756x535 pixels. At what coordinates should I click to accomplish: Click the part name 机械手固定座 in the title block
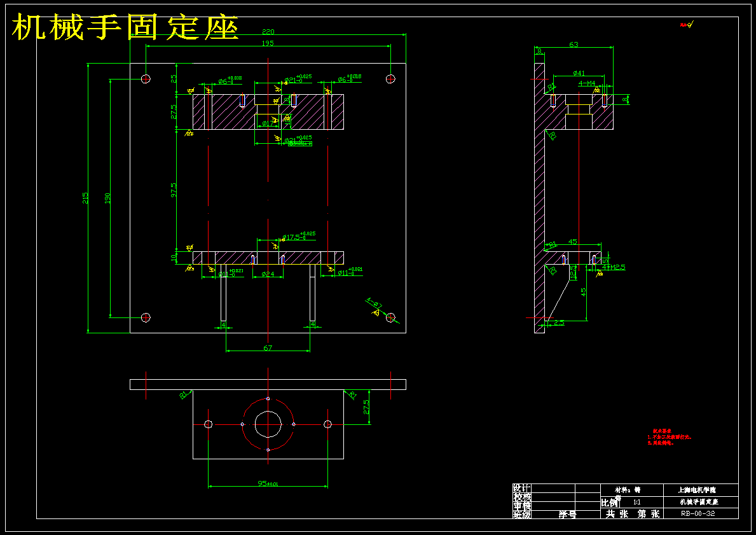(x=701, y=502)
